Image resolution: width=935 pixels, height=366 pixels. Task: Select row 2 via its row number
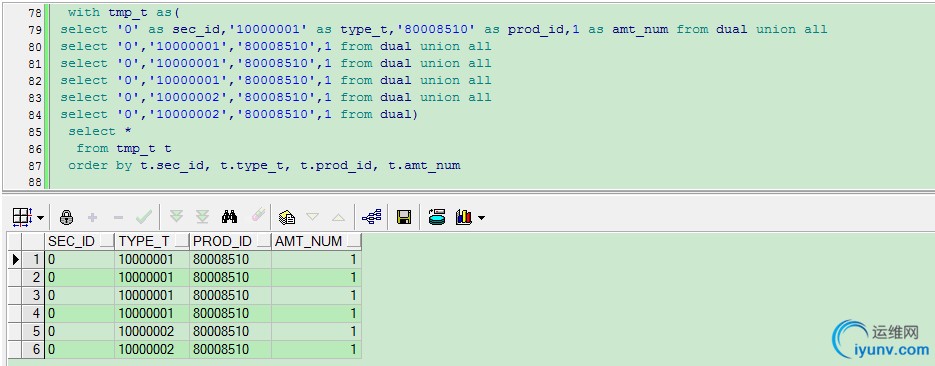pyautogui.click(x=33, y=277)
